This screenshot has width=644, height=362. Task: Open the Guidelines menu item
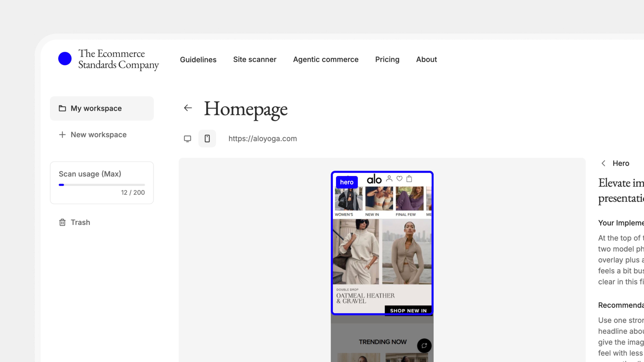click(x=198, y=59)
